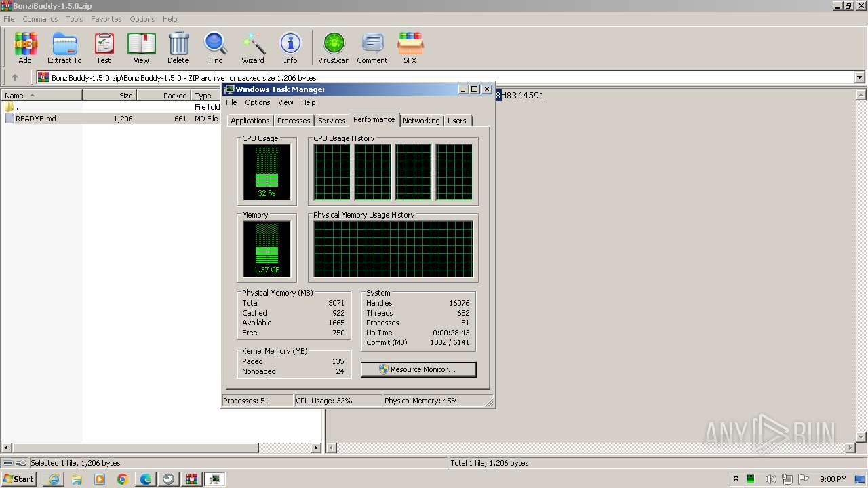Viewport: 868px width, 488px height.
Task: Launch the Wizard tool
Action: [253, 47]
